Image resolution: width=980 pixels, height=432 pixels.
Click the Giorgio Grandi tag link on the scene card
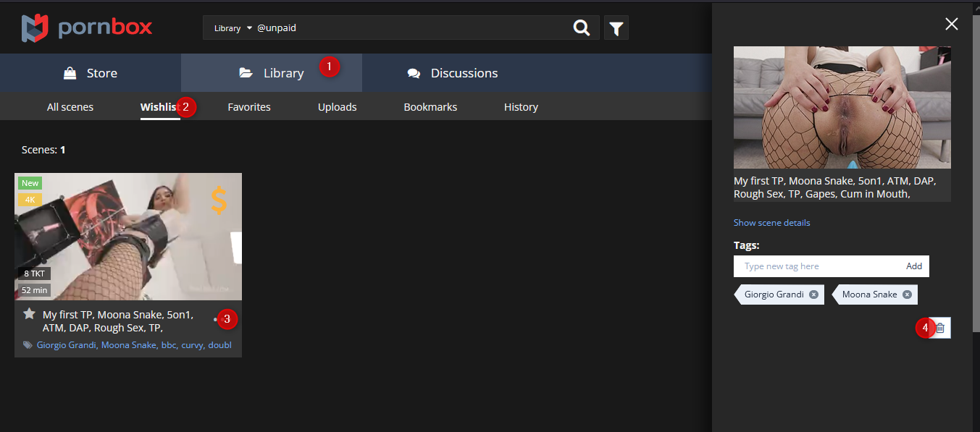67,345
